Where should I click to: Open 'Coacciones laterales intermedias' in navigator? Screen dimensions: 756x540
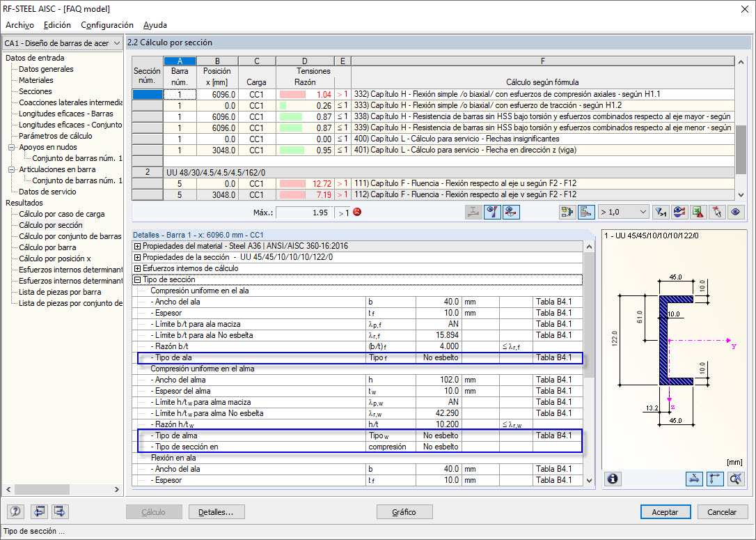pyautogui.click(x=70, y=102)
